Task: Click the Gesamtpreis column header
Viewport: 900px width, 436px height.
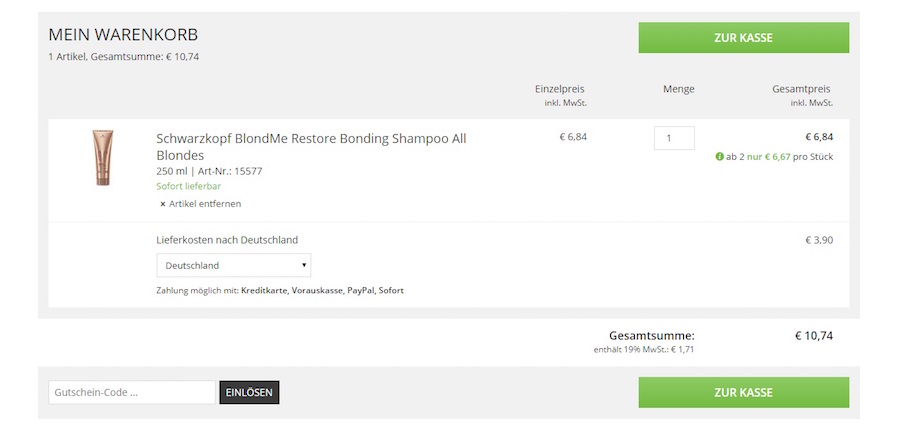Action: [801, 89]
